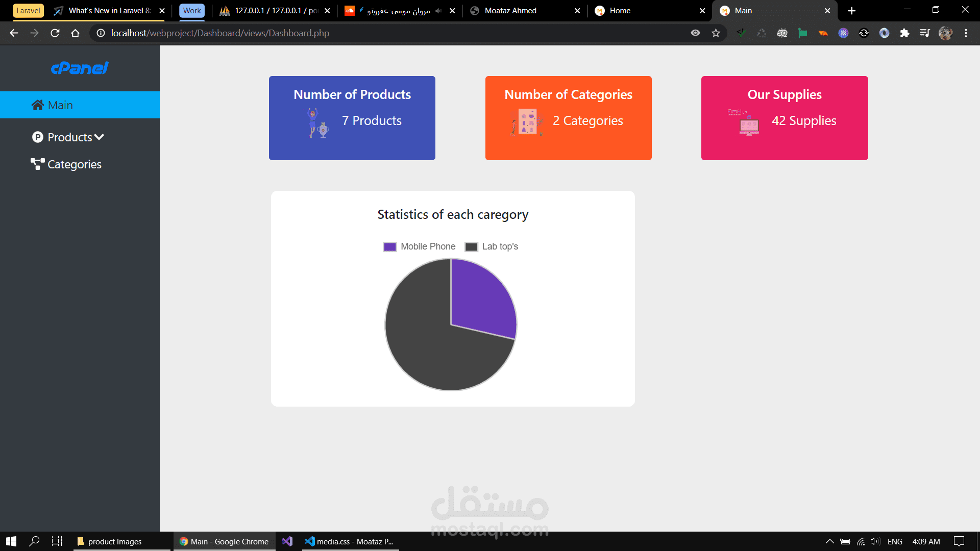The image size is (980, 551).
Task: Open Task View on the taskbar
Action: (x=57, y=541)
